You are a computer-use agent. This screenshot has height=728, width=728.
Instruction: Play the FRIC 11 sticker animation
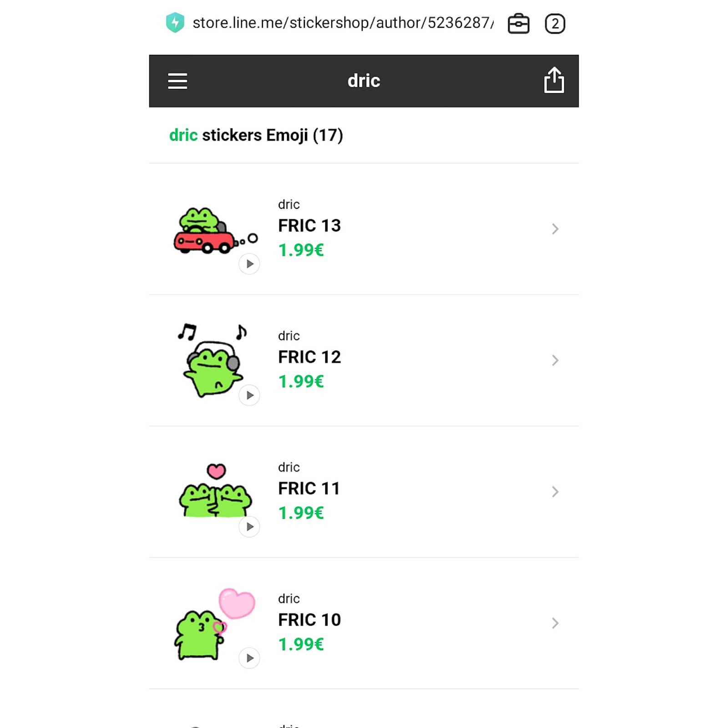tap(249, 527)
